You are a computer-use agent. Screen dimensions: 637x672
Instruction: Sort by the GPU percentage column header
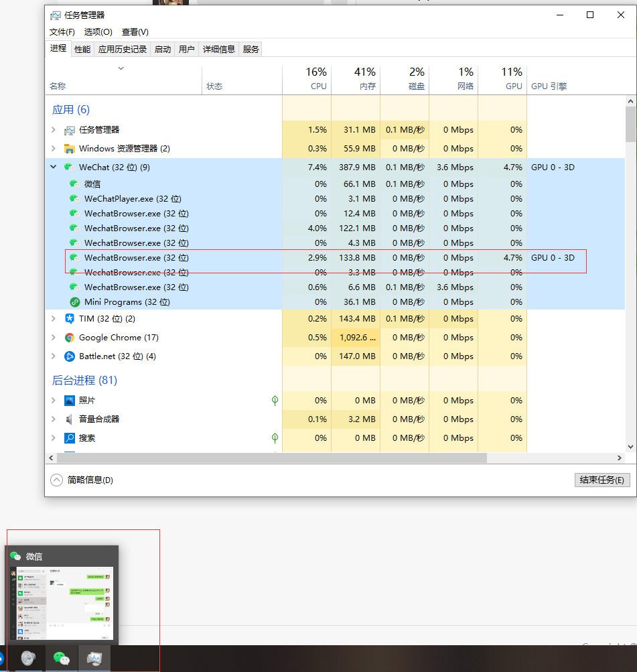[502, 80]
